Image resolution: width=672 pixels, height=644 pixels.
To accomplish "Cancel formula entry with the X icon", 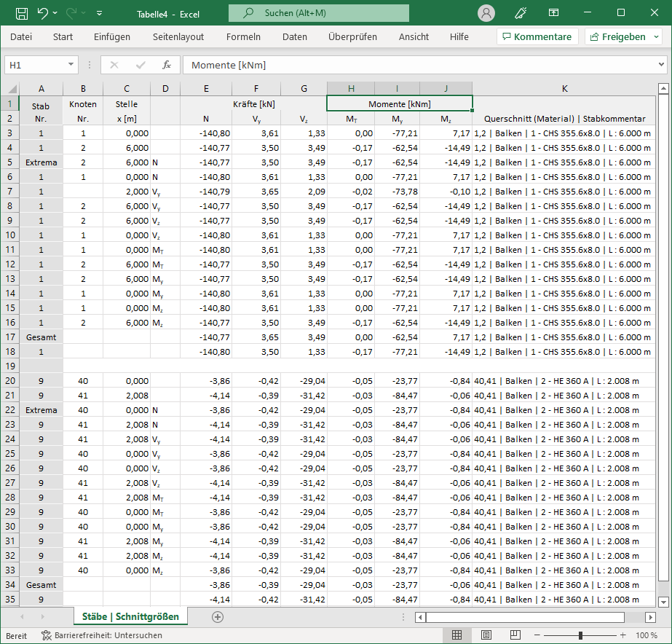I will [114, 65].
